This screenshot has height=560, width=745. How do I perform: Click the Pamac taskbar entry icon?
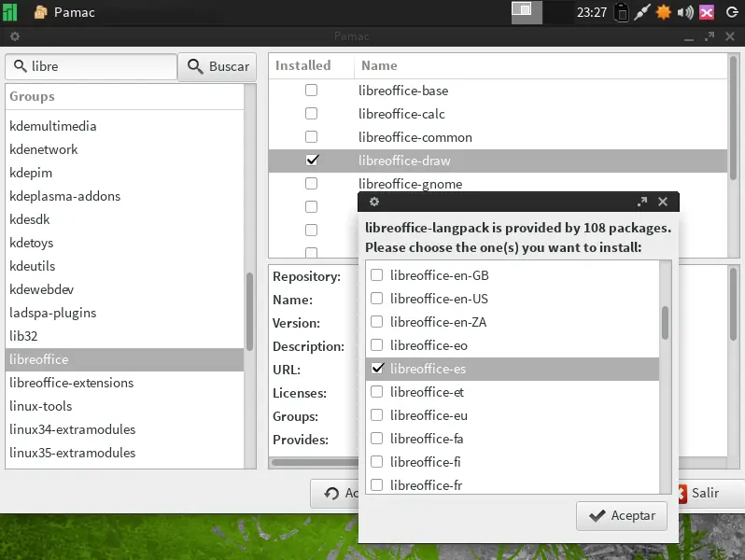(41, 12)
